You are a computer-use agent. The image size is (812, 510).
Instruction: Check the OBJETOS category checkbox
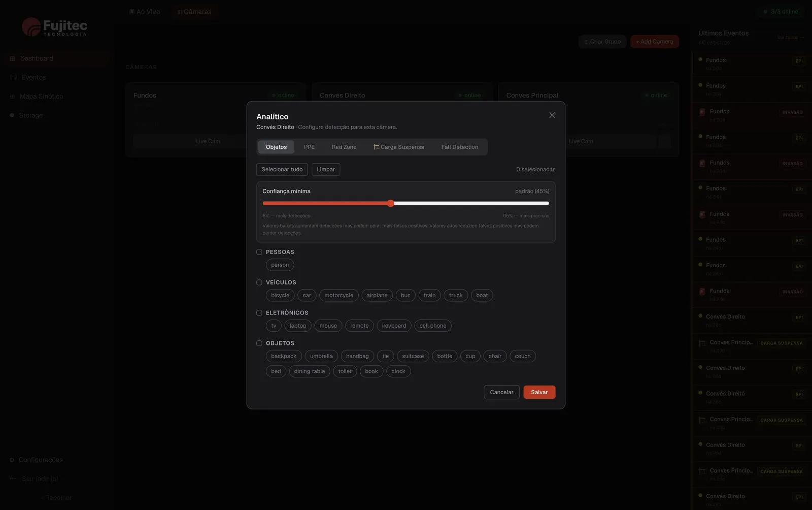pyautogui.click(x=259, y=343)
